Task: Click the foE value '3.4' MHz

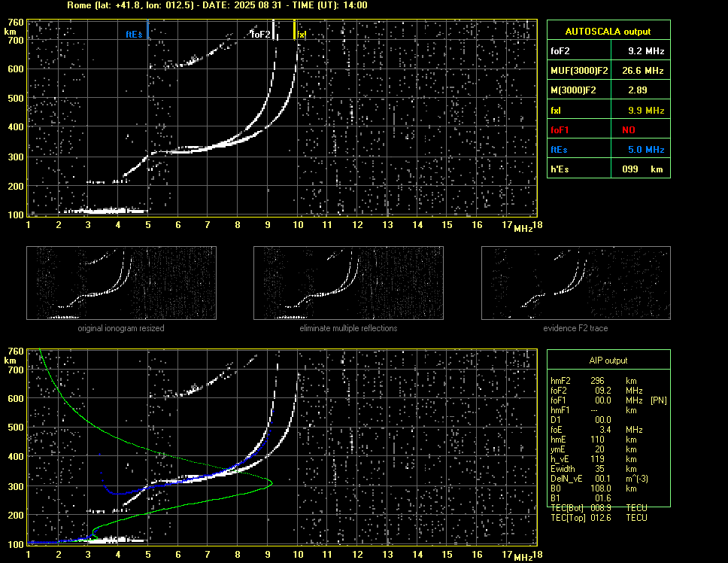Action: 605,430
